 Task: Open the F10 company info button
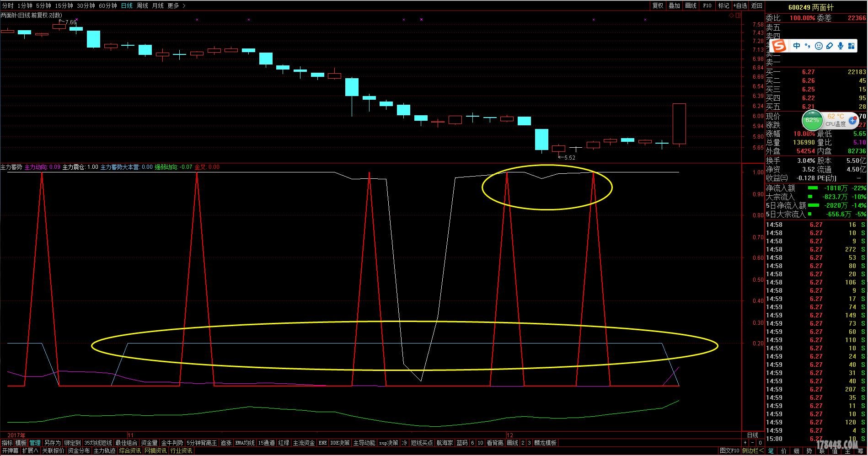[707, 5]
